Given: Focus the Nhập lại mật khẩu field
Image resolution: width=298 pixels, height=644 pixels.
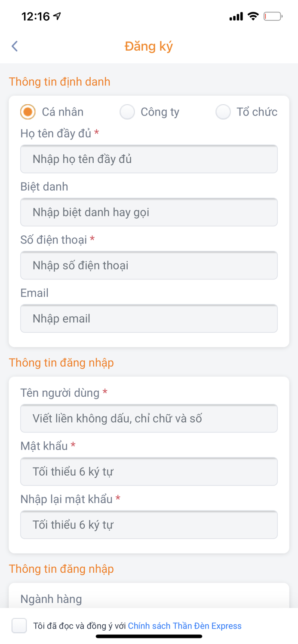Looking at the screenshot, I should pyautogui.click(x=149, y=525).
